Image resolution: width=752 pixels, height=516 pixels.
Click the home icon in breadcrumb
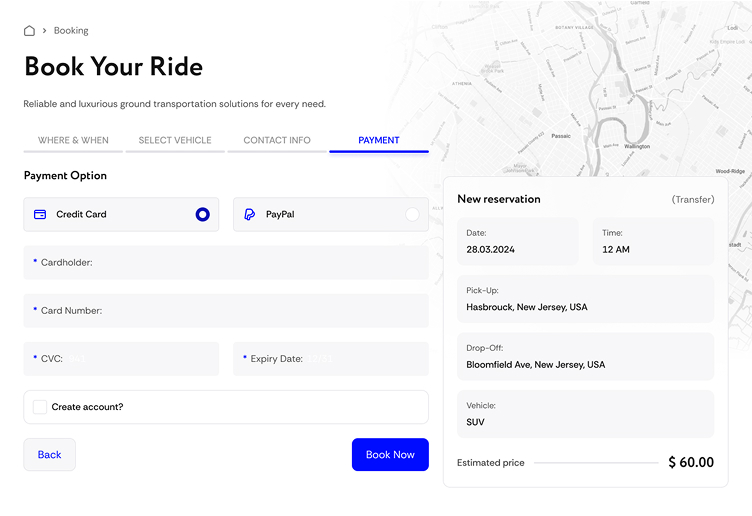[30, 31]
